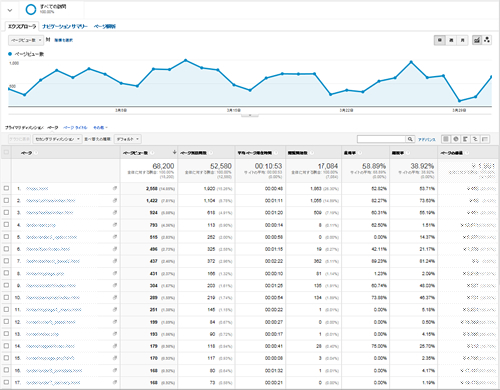500x390 pixels.
Task: Click the table search magnifier icon
Action: point(410,139)
